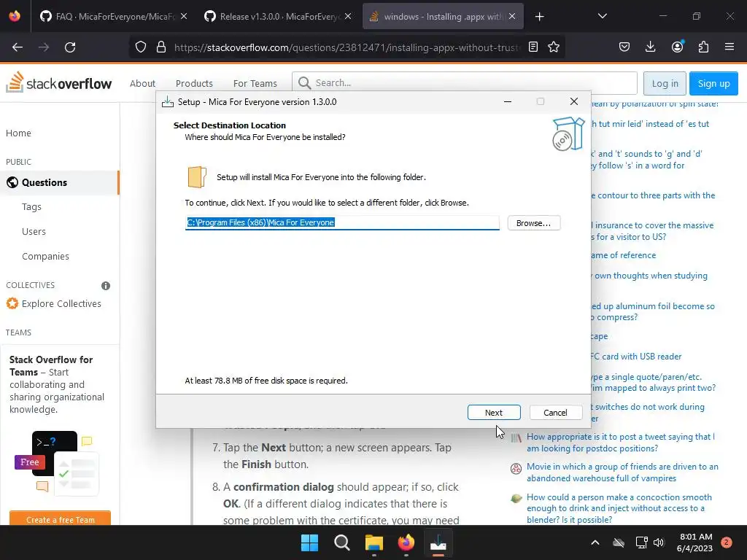The height and width of the screenshot is (560, 747).
Task: Open the Products menu item
Action: 194,83
